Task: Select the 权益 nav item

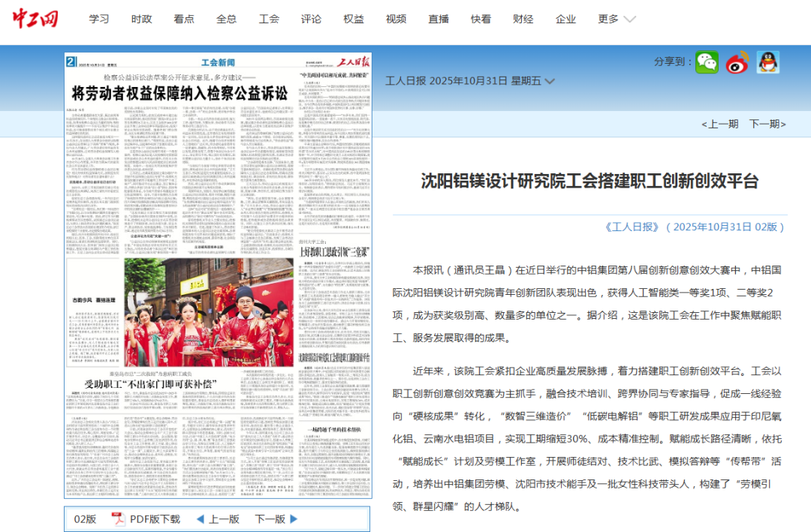Action: (353, 19)
